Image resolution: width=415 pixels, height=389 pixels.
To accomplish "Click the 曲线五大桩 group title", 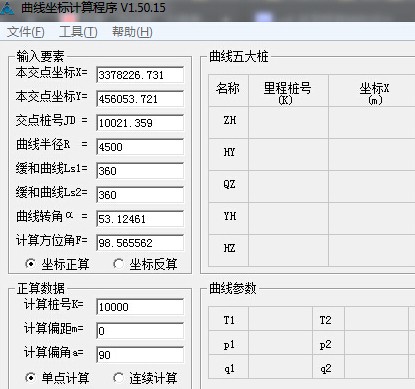I will pos(238,56).
